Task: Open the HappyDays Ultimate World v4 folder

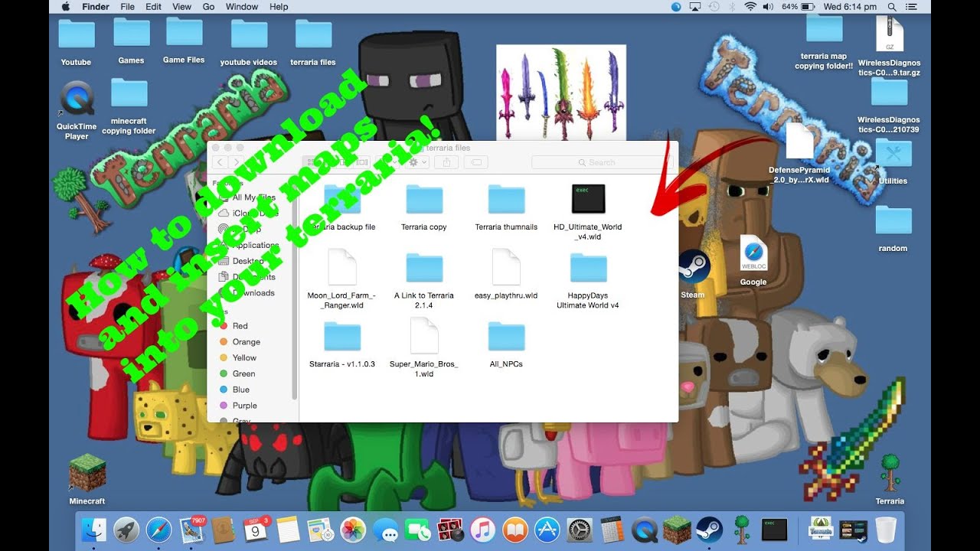Action: pos(588,268)
